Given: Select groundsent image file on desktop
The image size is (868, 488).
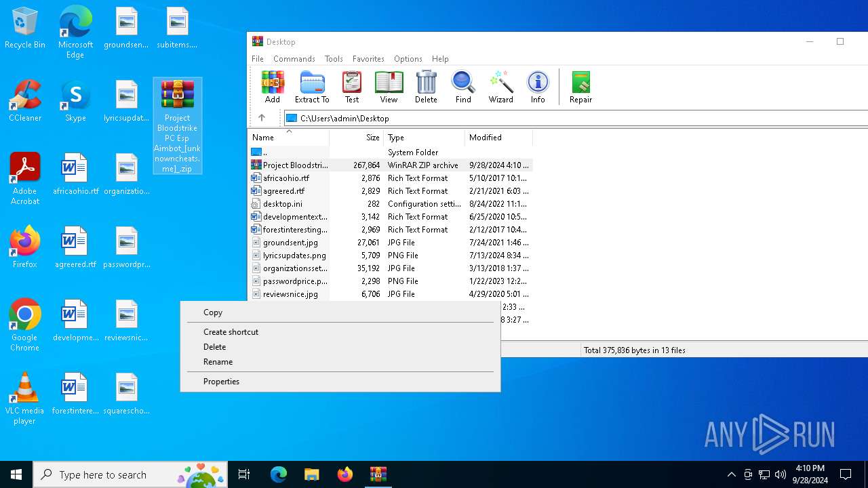Looking at the screenshot, I should 126,28.
